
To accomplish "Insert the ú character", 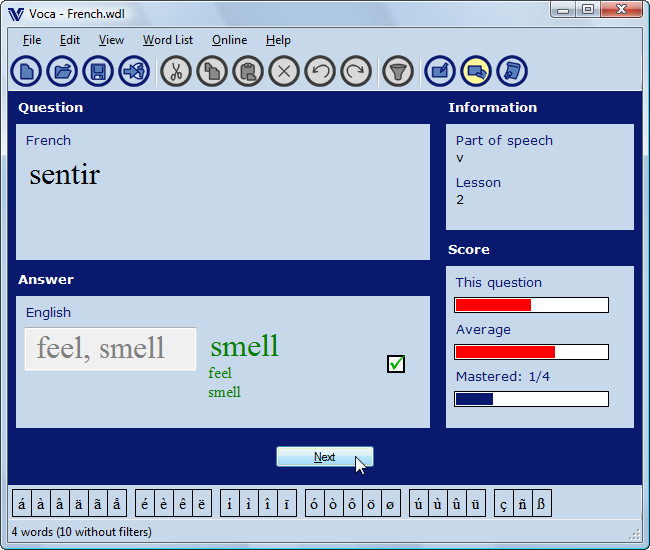I will click(x=419, y=503).
